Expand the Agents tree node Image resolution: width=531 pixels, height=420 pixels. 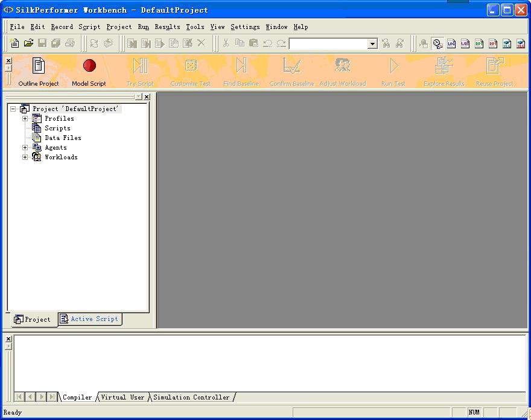[x=25, y=148]
